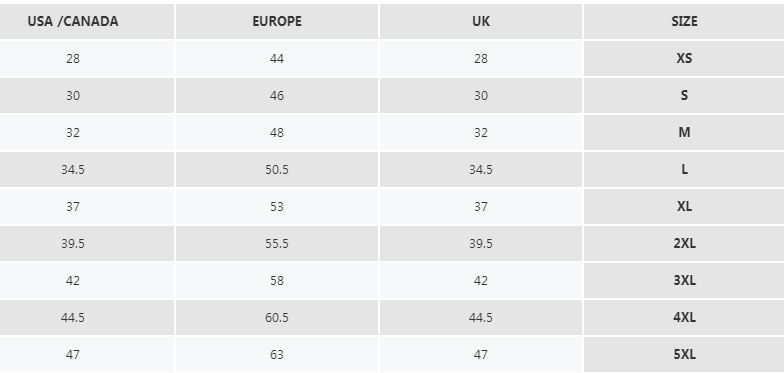Screen dimensions: 784x373
Task: Select Europe value 60.5
Action: tap(277, 318)
